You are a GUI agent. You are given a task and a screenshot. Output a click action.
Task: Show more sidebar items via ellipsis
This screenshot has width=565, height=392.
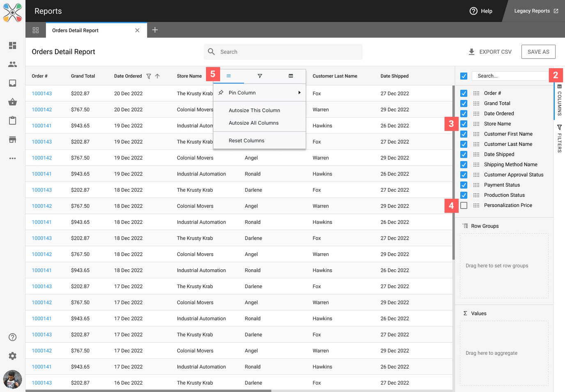12,158
